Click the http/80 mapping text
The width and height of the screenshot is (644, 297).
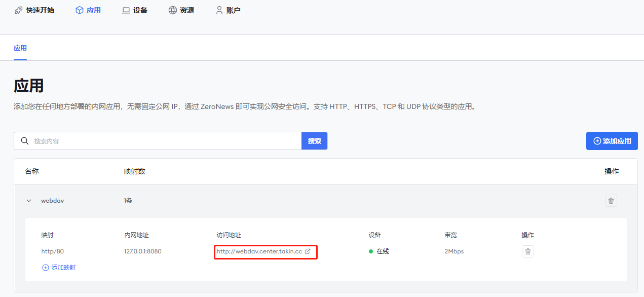pos(53,251)
